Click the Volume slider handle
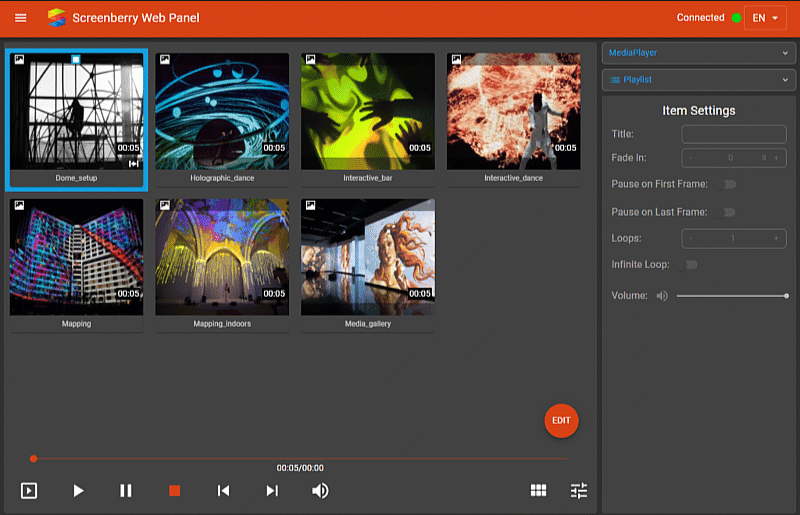Viewport: 800px width, 515px height. (x=786, y=296)
